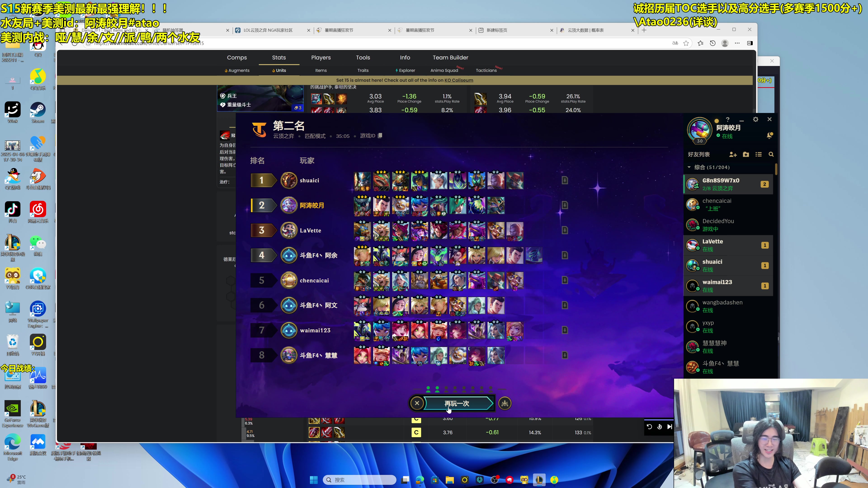Screen dimensions: 868x488
Task: Open the browser favorites list icon
Action: coord(701,43)
